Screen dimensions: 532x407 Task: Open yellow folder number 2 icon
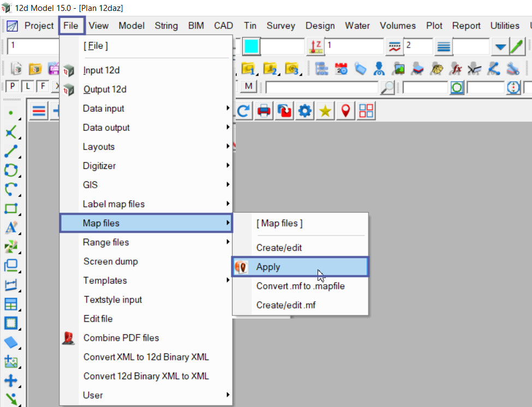[271, 69]
